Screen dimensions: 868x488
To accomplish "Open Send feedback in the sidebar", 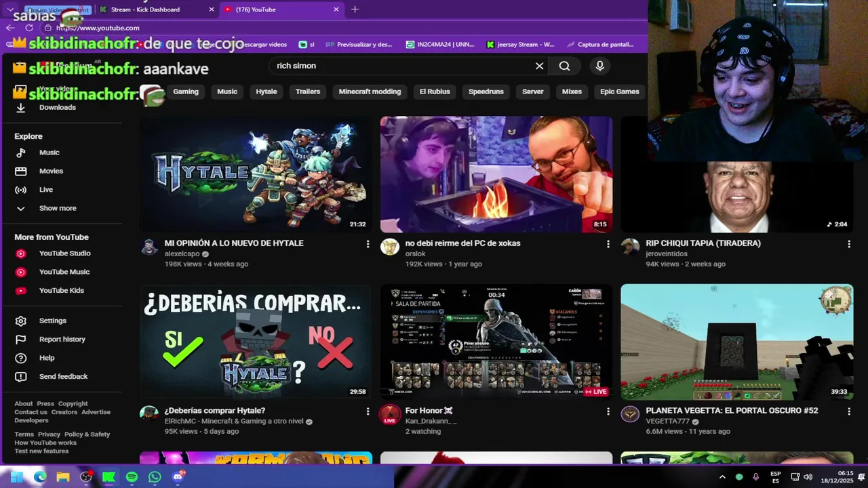I will pos(64,376).
